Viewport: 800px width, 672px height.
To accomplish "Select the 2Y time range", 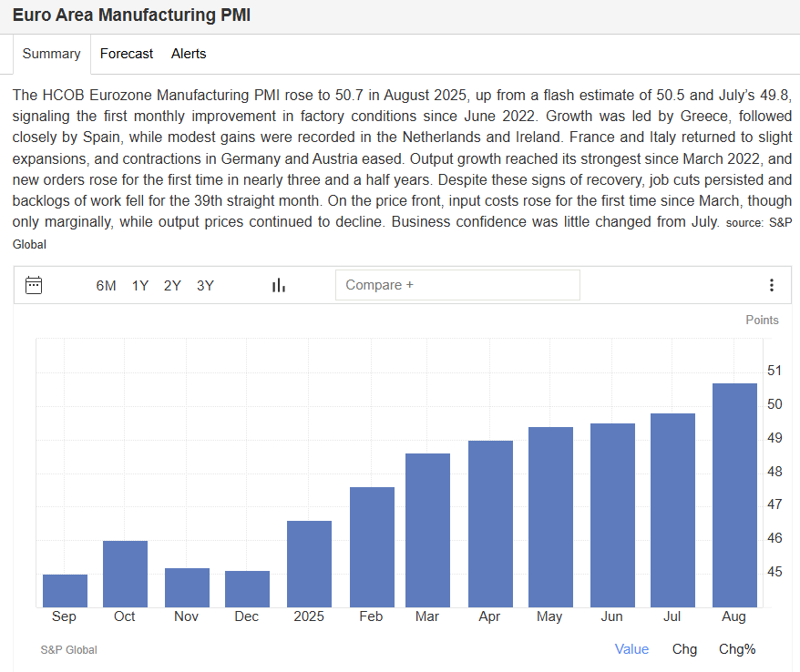I will pyautogui.click(x=172, y=285).
